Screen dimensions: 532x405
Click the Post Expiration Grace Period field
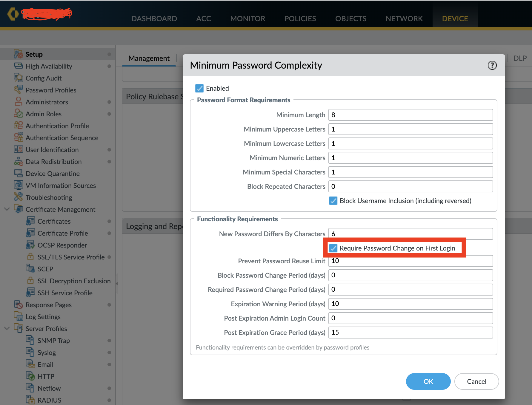(410, 333)
